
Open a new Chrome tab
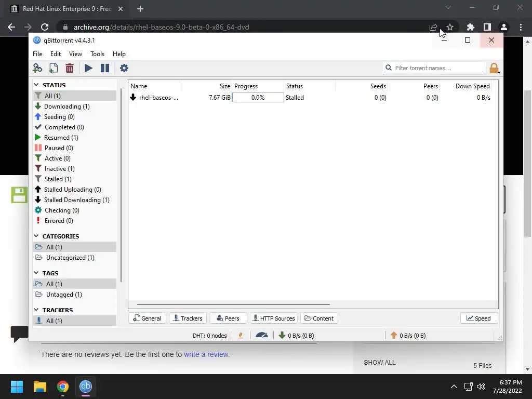point(140,9)
